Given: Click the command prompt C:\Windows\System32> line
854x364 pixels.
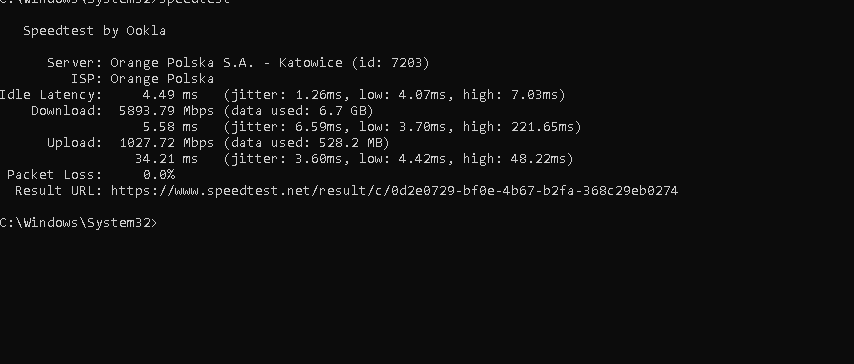Looking at the screenshot, I should [78, 223].
